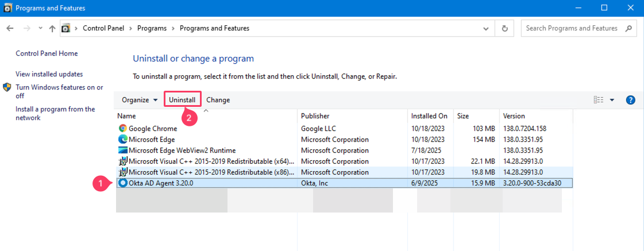The height and width of the screenshot is (251, 644).
Task: Close the Programs and Features window
Action: 630,8
